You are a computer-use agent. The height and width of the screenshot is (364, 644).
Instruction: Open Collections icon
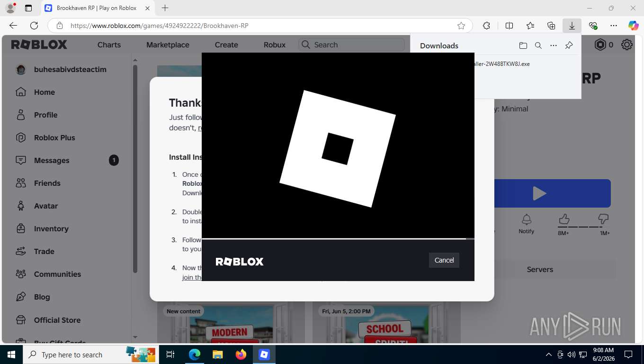pos(551,26)
